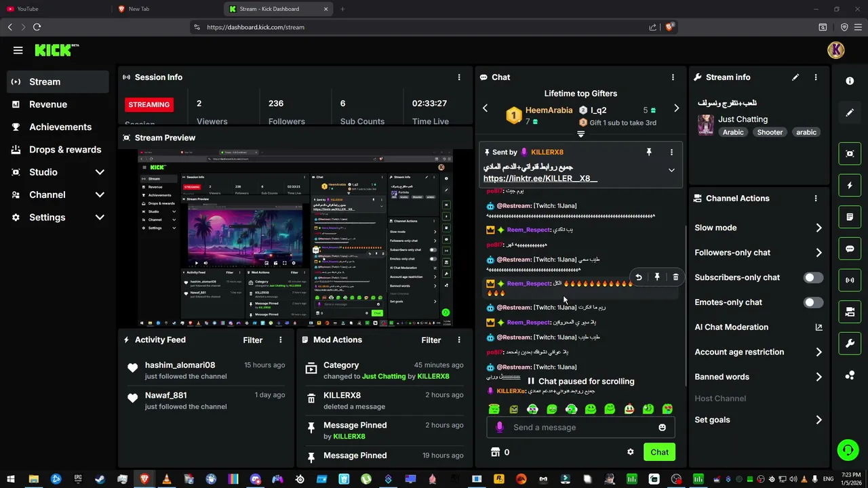Click the Stream Preview video thumbnail
Viewport: 868px width, 488px height.
point(295,238)
